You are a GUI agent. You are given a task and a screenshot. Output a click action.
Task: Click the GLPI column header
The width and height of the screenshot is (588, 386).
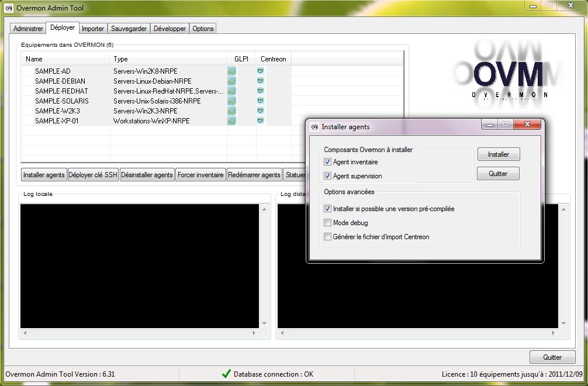(x=241, y=59)
